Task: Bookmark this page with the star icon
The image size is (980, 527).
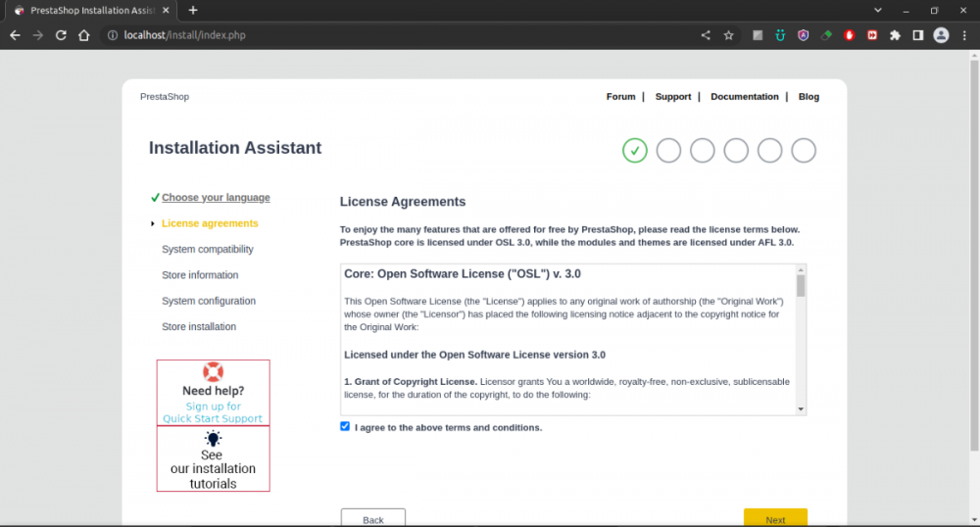Action: click(728, 35)
